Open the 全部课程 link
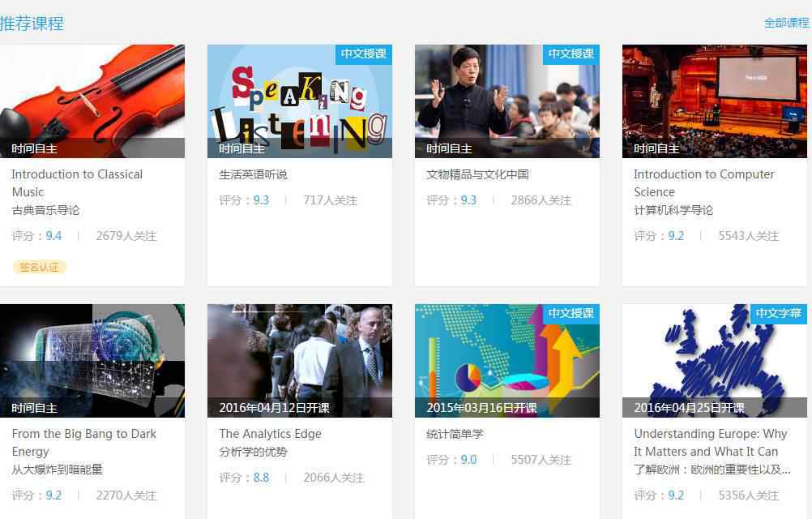Screen dimensions: 812x519 click(787, 23)
